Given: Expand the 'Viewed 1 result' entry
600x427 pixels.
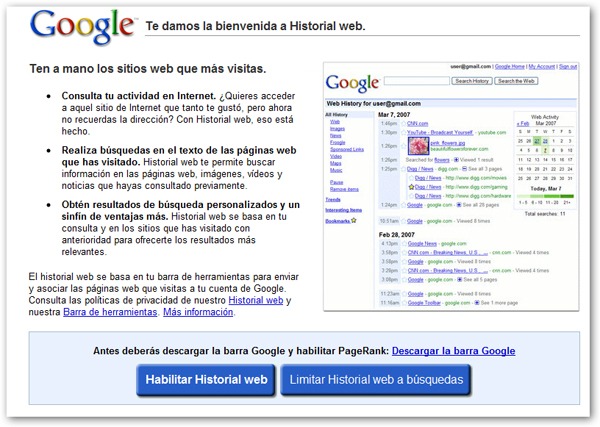Looking at the screenshot, I should pos(456,160).
